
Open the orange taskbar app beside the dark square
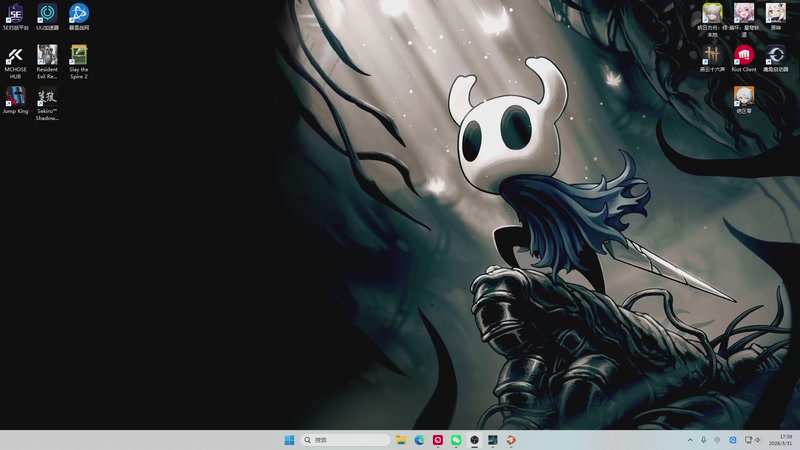coord(511,440)
